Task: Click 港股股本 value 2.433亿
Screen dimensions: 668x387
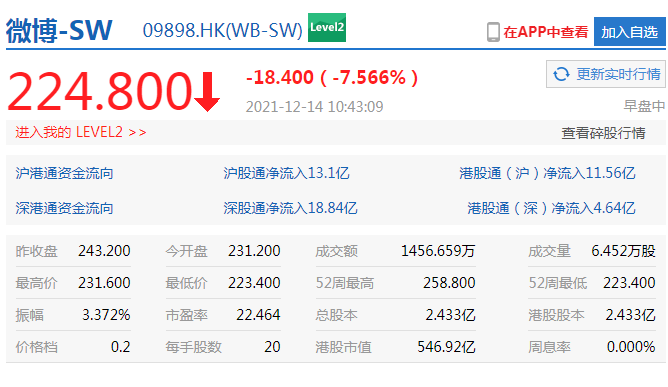Action: click(x=631, y=315)
